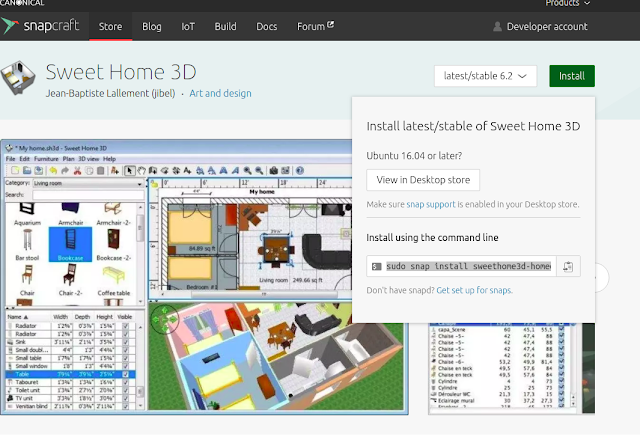Select the Coffee table catalog item
This screenshot has width=640, height=446.
pyautogui.click(x=113, y=281)
